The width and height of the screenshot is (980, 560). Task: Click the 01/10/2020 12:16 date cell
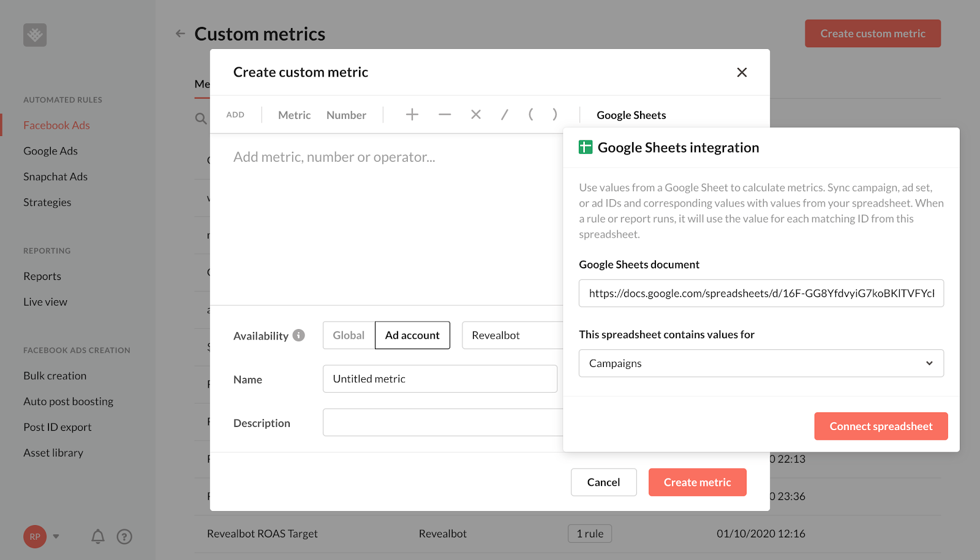pyautogui.click(x=761, y=534)
